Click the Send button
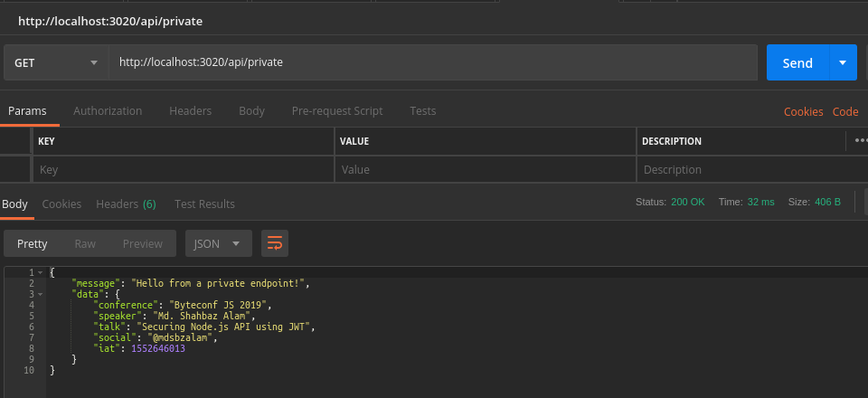 797,62
